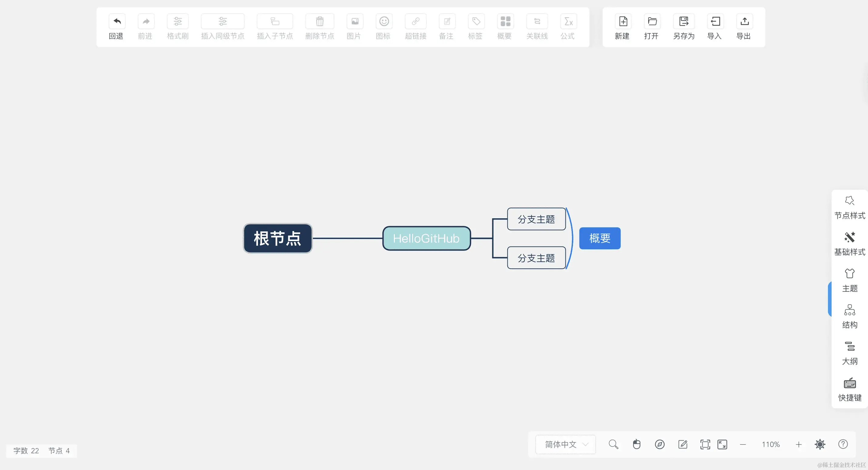The height and width of the screenshot is (470, 868).
Task: Select the blue 概要 summary node
Action: 600,238
